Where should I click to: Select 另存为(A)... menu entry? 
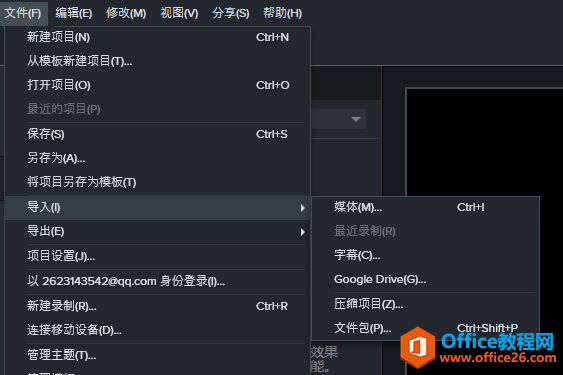pos(158,158)
